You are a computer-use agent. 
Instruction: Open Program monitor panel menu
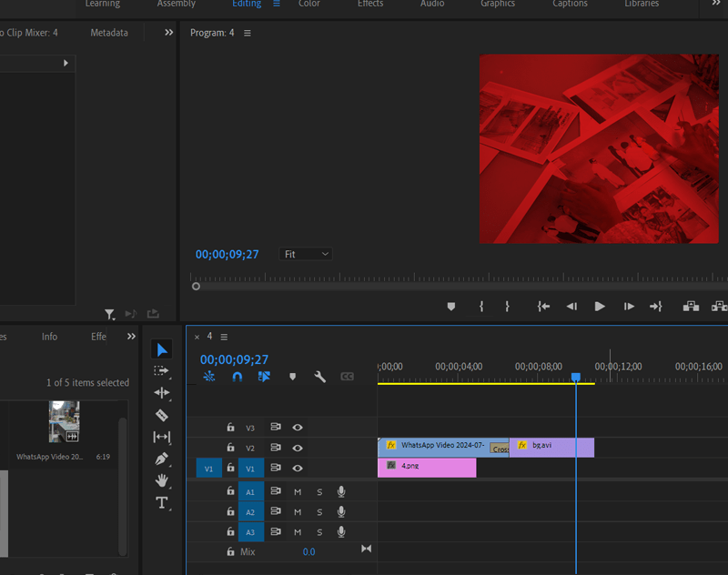tap(247, 34)
